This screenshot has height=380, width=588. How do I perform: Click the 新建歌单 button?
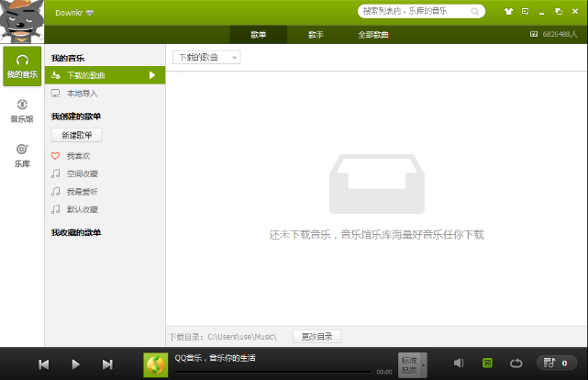(76, 135)
